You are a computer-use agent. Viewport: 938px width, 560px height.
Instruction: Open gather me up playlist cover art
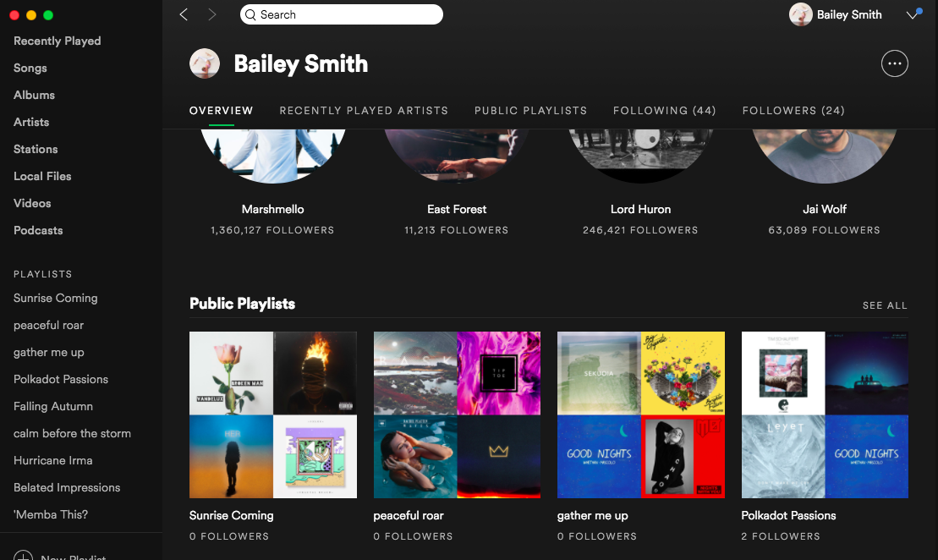[640, 415]
